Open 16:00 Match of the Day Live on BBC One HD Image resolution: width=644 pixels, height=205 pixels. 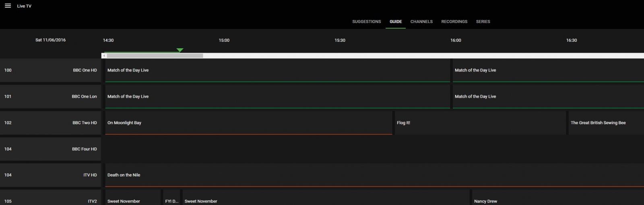point(548,70)
